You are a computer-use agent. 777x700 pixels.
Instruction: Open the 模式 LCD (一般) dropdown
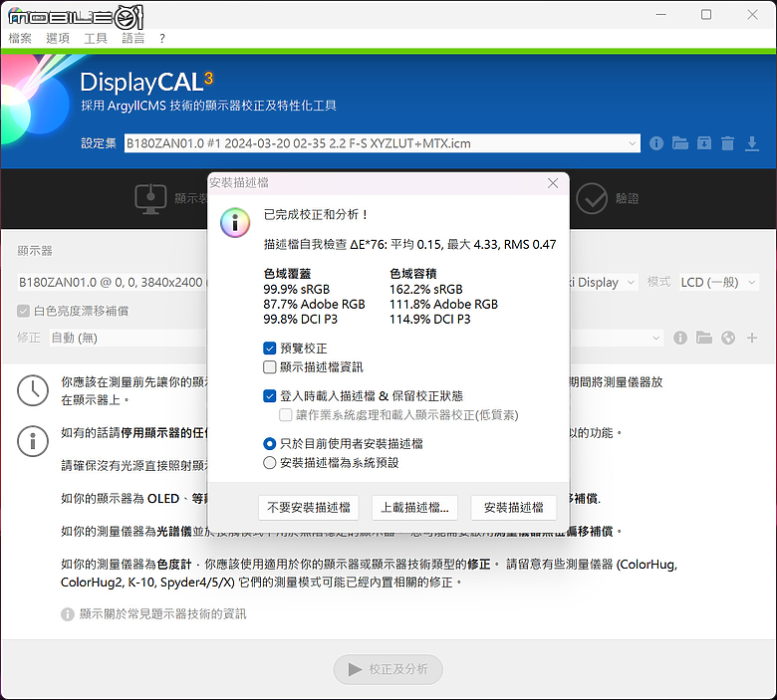(718, 283)
